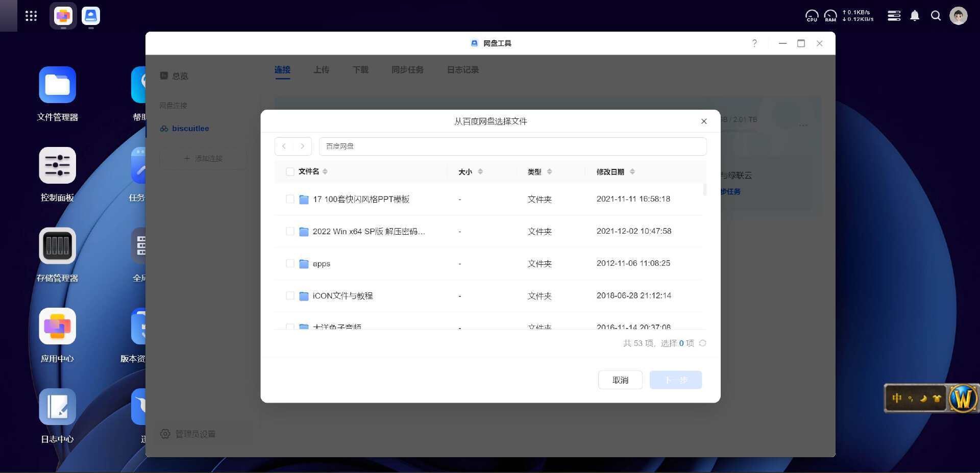The image size is (980, 473).
Task: Click date 2012-11-06 11:08:25
Action: tap(633, 263)
